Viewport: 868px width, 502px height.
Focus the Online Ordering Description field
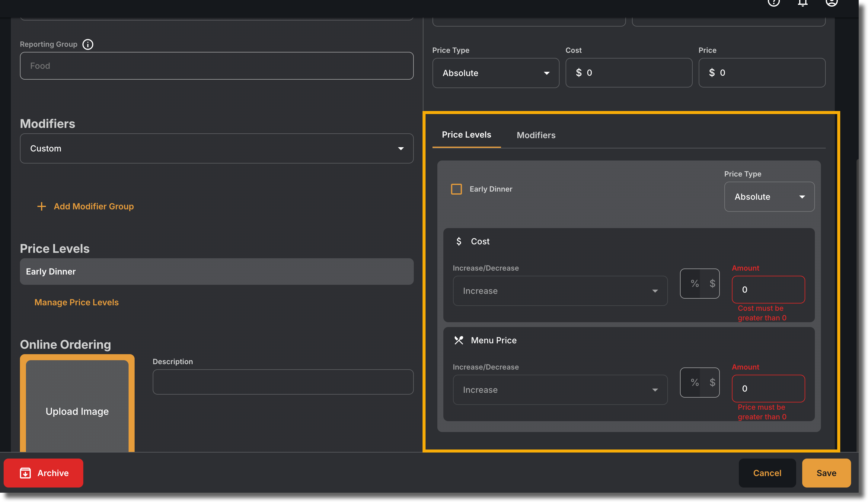pos(283,382)
